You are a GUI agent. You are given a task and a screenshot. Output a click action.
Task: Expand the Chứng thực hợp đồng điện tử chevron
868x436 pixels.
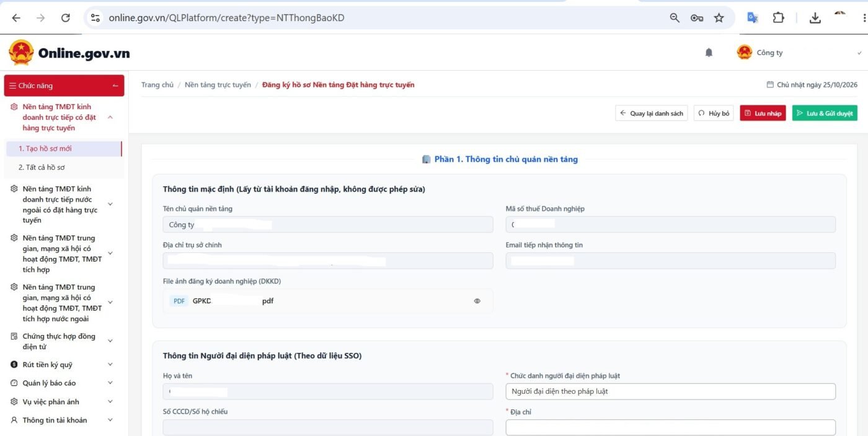click(x=110, y=341)
